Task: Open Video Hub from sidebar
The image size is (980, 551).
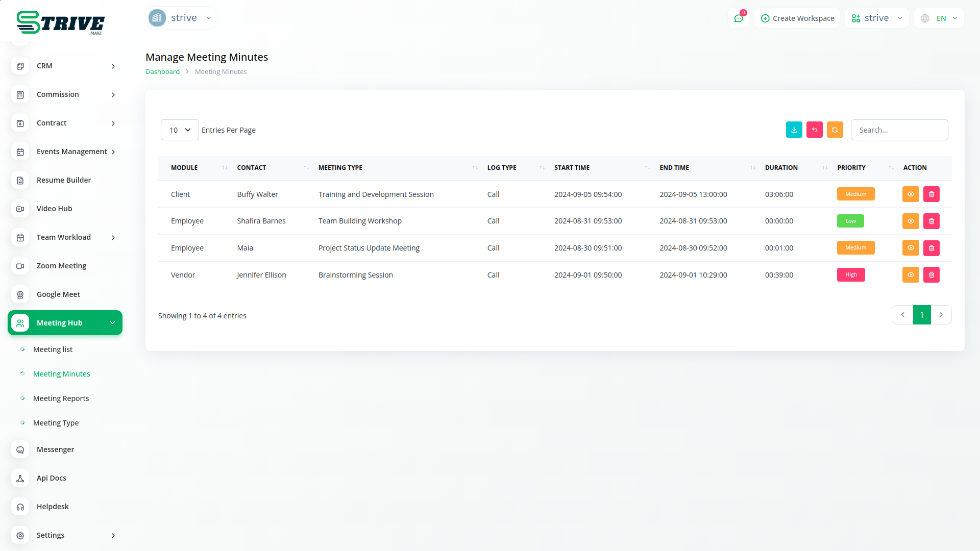Action: 54,209
